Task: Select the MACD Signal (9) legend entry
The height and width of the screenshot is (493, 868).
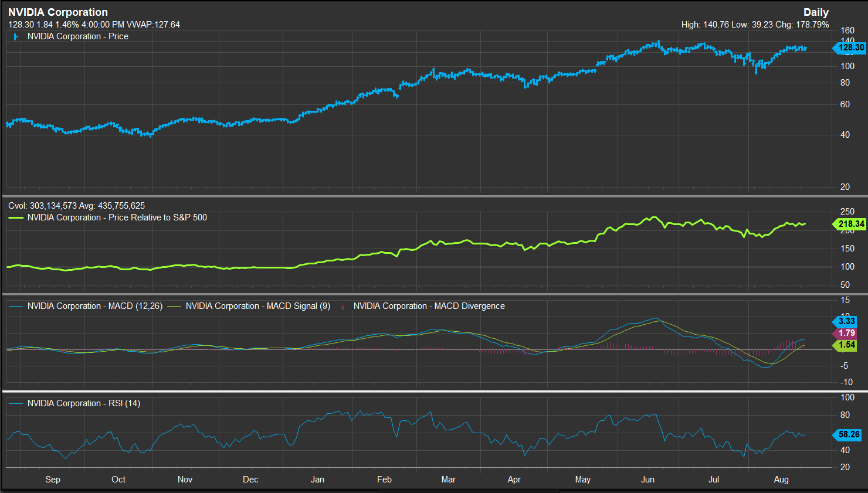Action: (258, 306)
